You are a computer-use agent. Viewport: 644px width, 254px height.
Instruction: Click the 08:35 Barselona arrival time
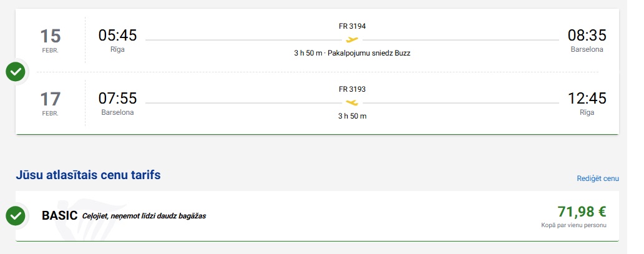point(587,36)
